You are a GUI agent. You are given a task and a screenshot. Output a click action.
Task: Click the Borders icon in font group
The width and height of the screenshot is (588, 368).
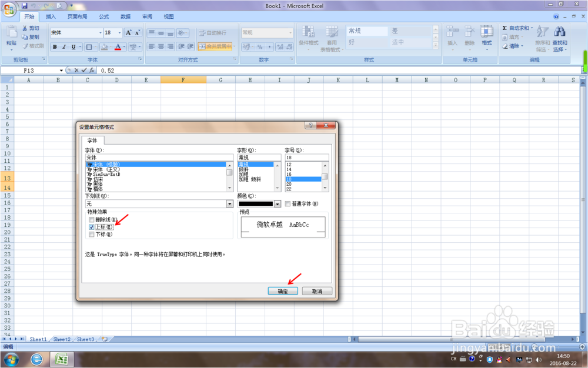pos(89,47)
